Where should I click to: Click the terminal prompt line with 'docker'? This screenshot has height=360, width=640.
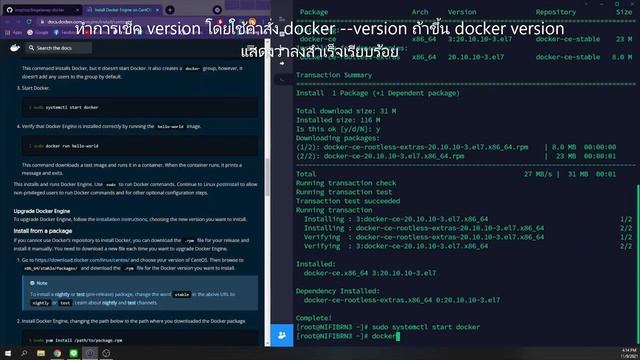point(348,336)
